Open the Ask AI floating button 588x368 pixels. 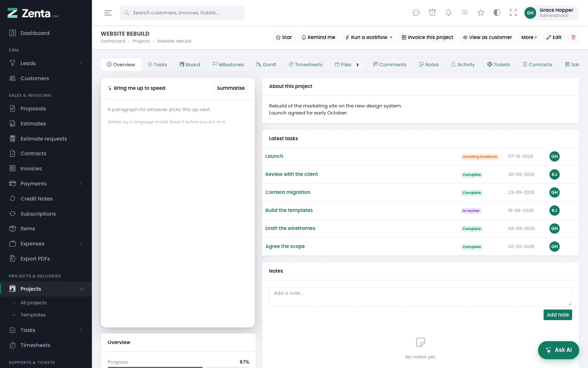click(558, 350)
